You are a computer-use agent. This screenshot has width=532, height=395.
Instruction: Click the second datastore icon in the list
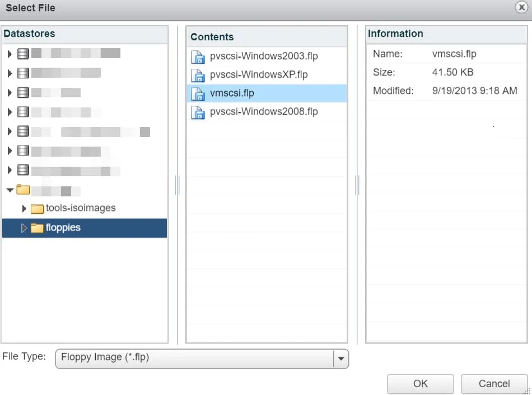tap(22, 73)
